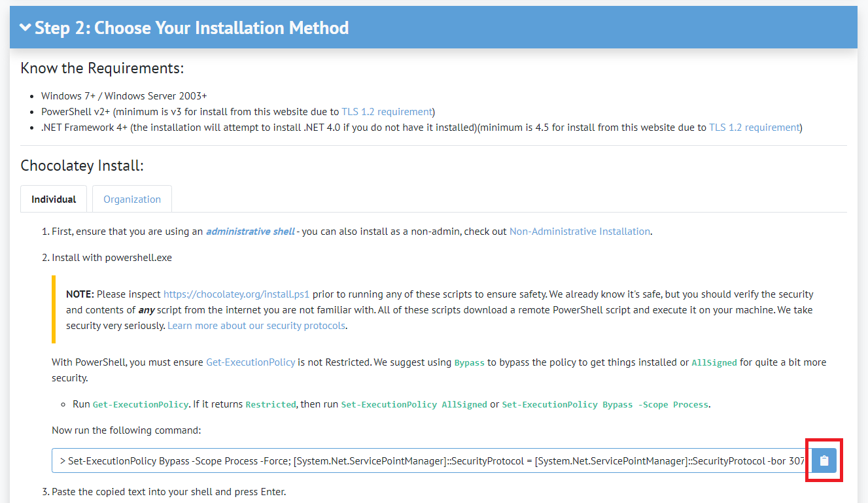Click Set-ExecutionPolicy AllSigned code text
868x503 pixels.
[414, 405]
